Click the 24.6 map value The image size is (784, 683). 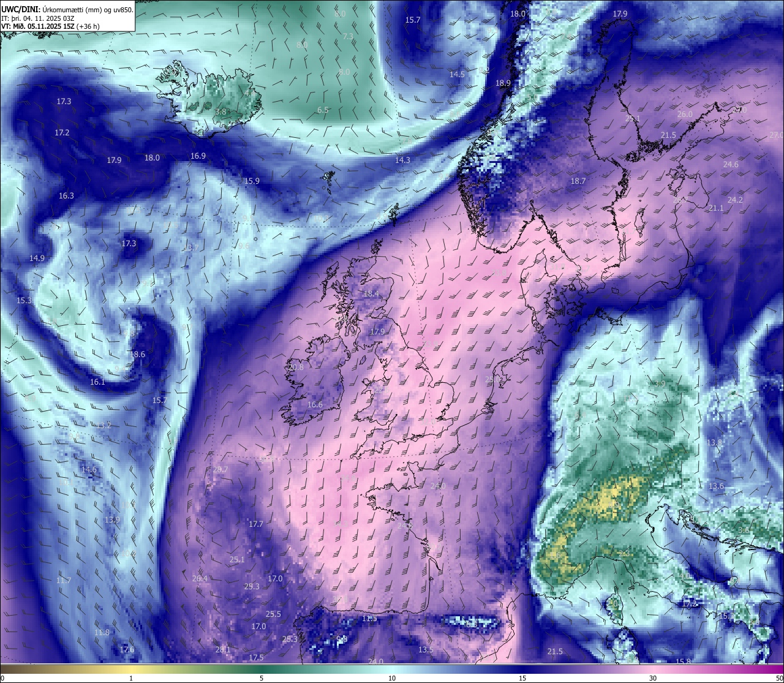(x=731, y=165)
